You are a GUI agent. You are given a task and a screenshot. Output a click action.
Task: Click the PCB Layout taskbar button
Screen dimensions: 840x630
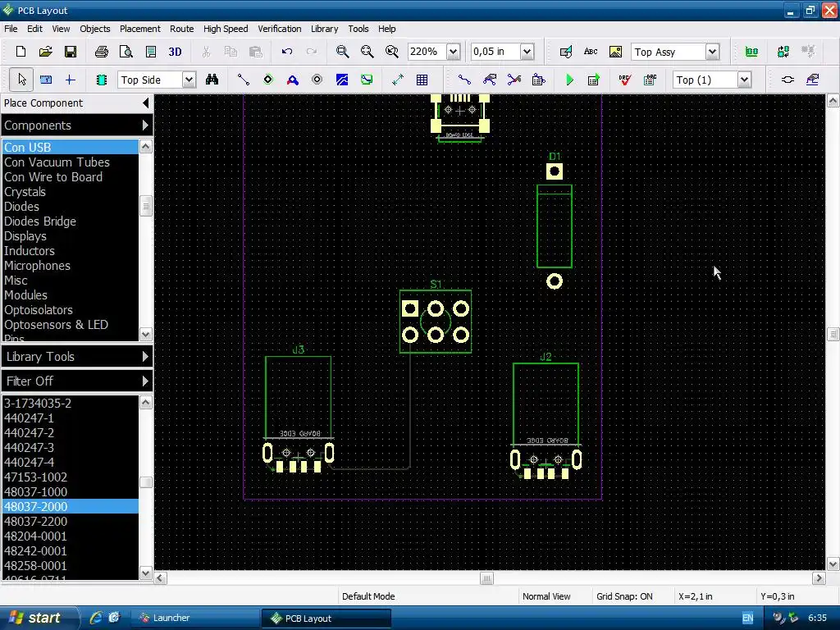click(x=326, y=618)
